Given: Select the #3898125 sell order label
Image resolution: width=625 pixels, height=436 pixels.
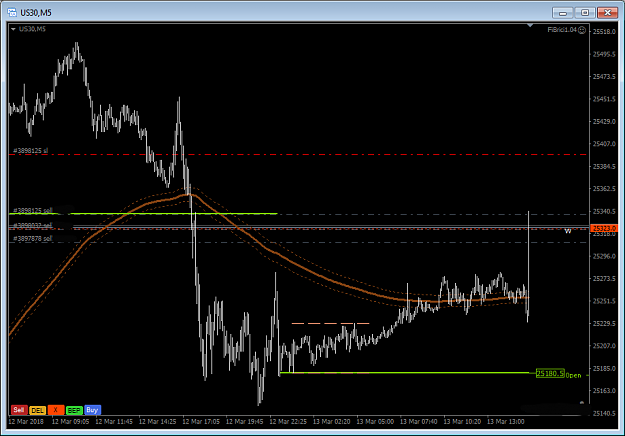Looking at the screenshot, I should click(33, 210).
